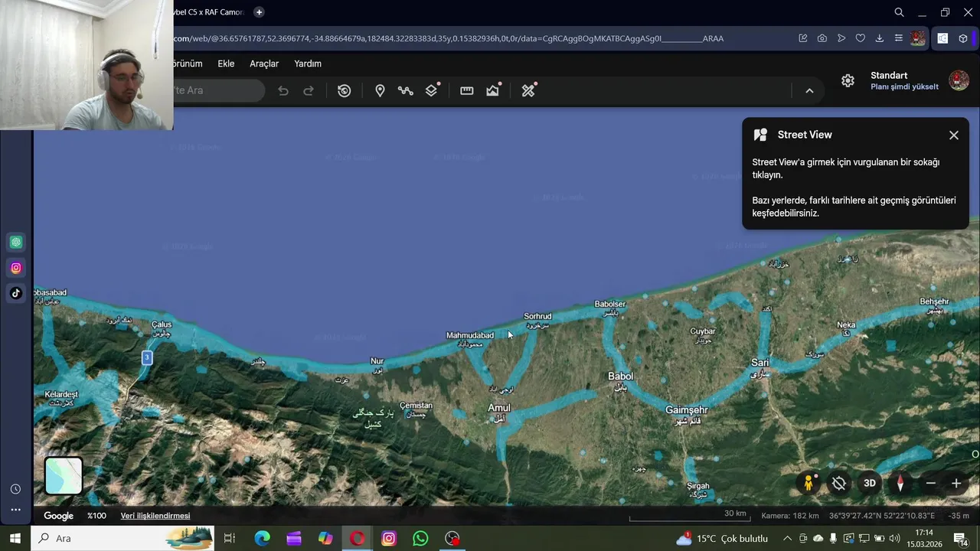The height and width of the screenshot is (551, 980).
Task: Open the browser easy setup sliders icon
Action: click(899, 38)
